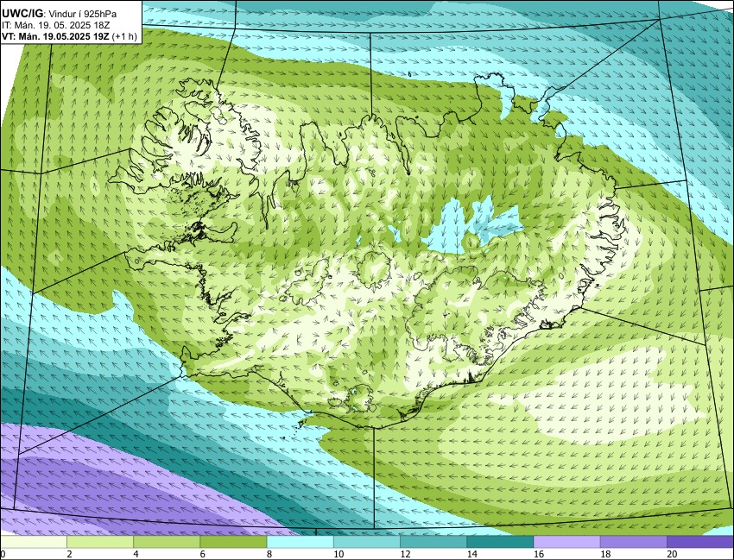Click the legend label '2'
This screenshot has height=560, width=734.
tap(69, 554)
